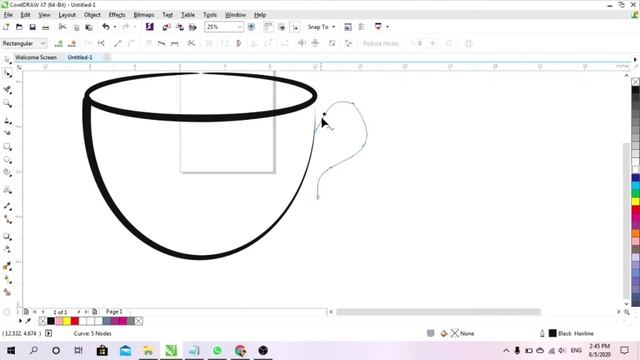Click the Page 1 tab
This screenshot has width=640, height=360.
click(114, 311)
